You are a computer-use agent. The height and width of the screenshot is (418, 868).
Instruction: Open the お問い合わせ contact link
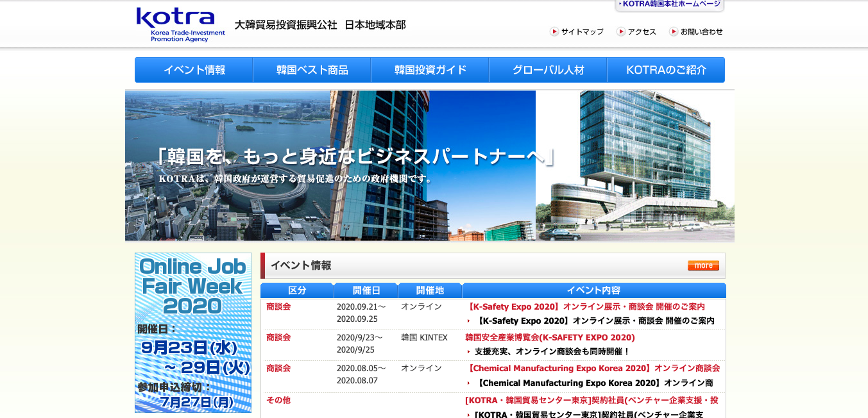[701, 31]
